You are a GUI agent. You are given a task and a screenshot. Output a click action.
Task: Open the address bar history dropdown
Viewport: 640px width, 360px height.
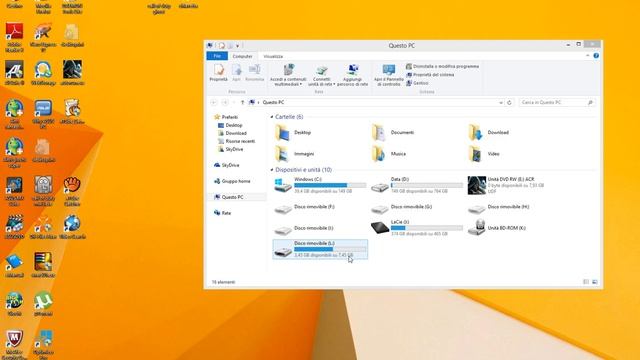click(501, 102)
